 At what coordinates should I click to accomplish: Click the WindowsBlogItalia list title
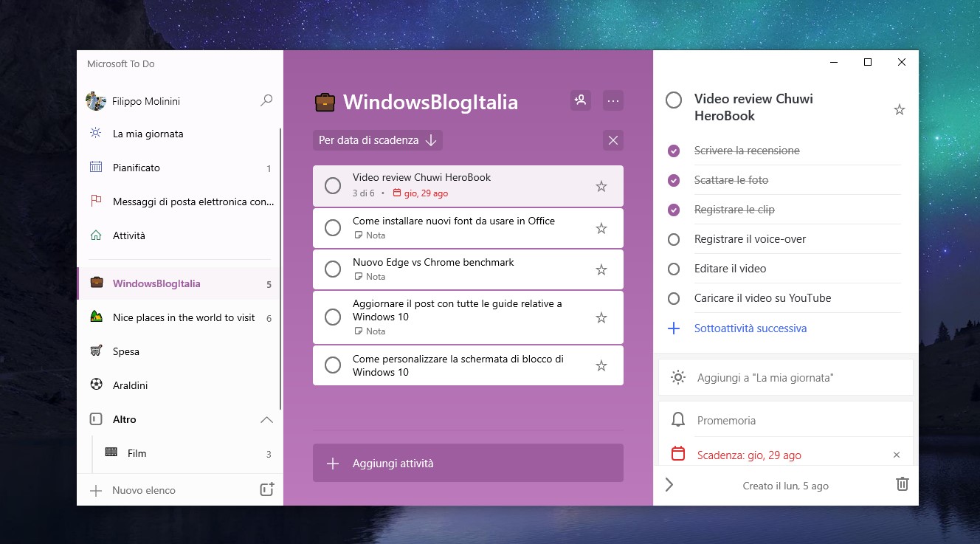[430, 102]
